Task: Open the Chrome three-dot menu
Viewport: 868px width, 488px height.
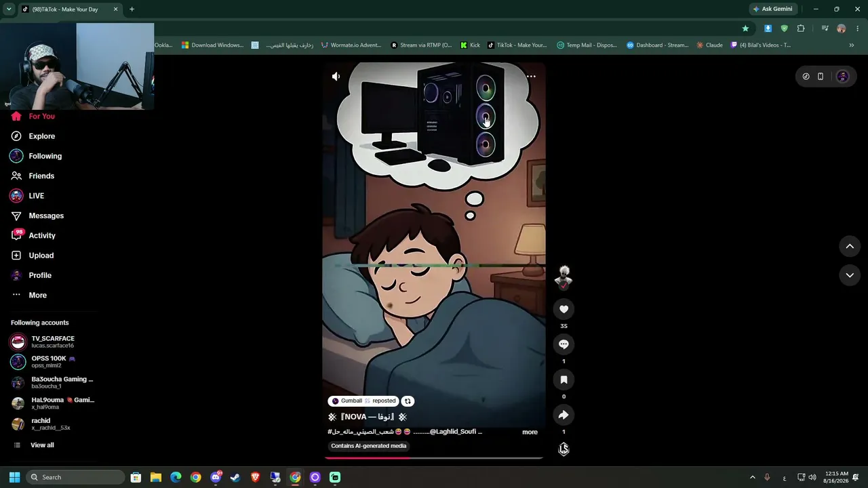Action: (x=858, y=28)
